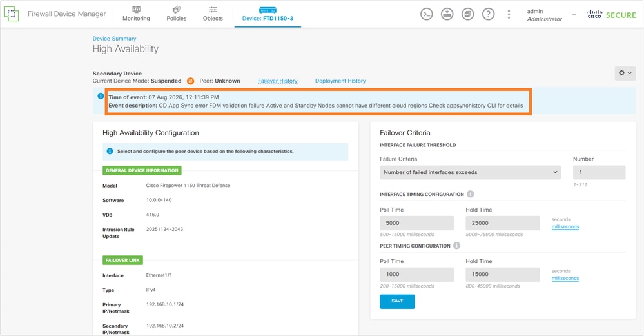Image resolution: width=644 pixels, height=336 pixels.
Task: Open the help question mark icon
Action: pyautogui.click(x=489, y=14)
